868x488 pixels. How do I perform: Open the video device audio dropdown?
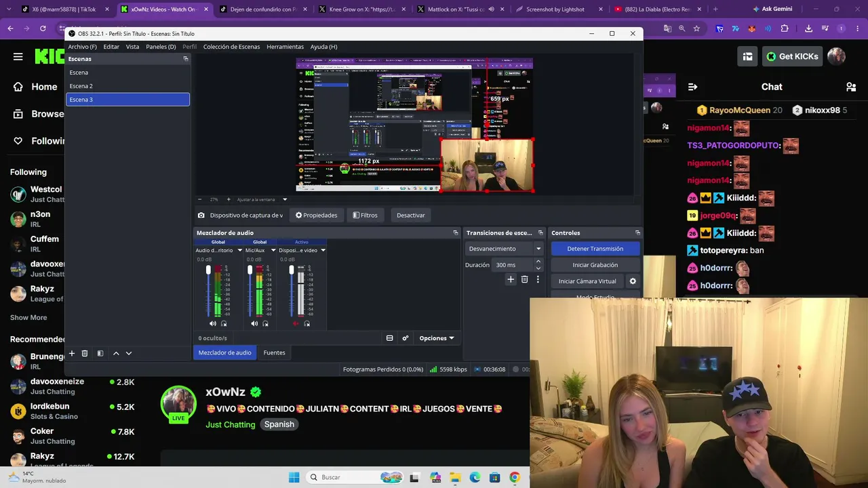(323, 250)
